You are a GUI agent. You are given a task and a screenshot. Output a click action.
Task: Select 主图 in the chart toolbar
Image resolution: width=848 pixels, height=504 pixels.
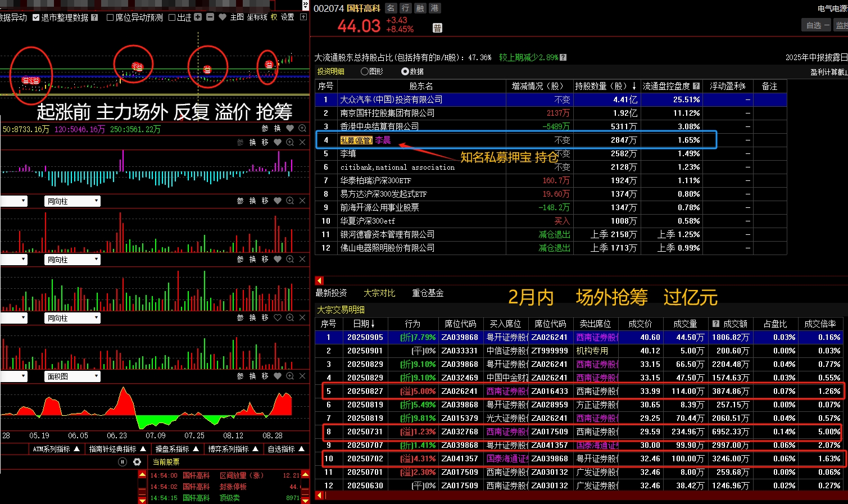[237, 17]
